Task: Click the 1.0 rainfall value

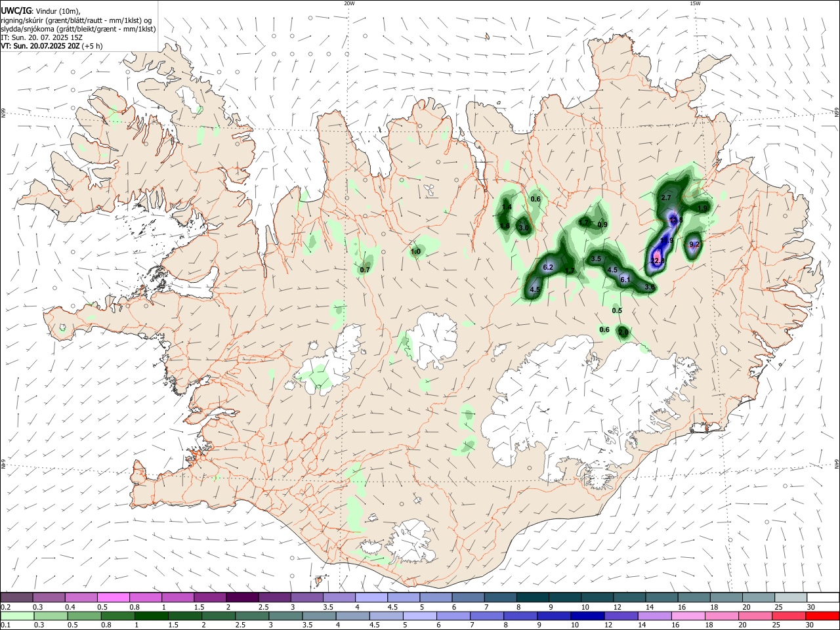Action: [x=415, y=251]
